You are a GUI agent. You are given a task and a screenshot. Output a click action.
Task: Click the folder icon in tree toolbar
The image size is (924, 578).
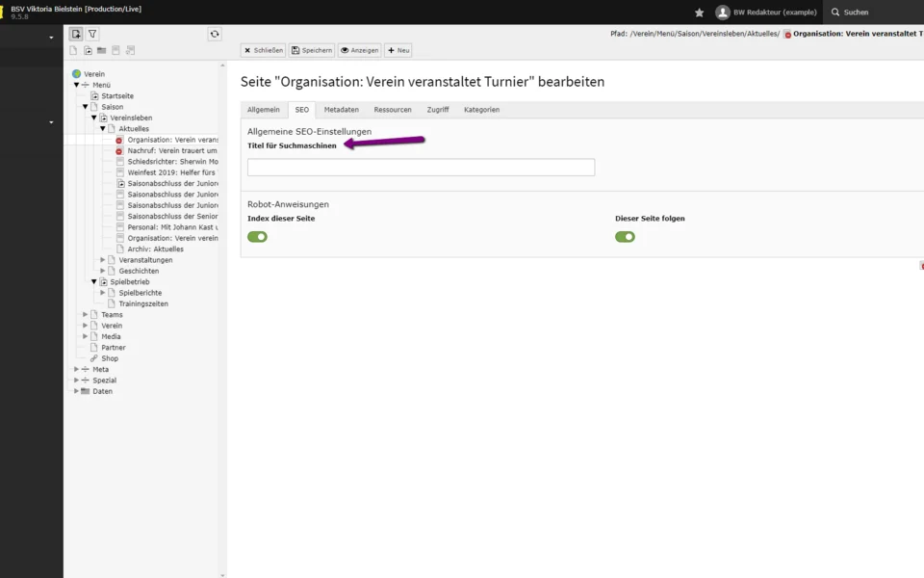(101, 50)
